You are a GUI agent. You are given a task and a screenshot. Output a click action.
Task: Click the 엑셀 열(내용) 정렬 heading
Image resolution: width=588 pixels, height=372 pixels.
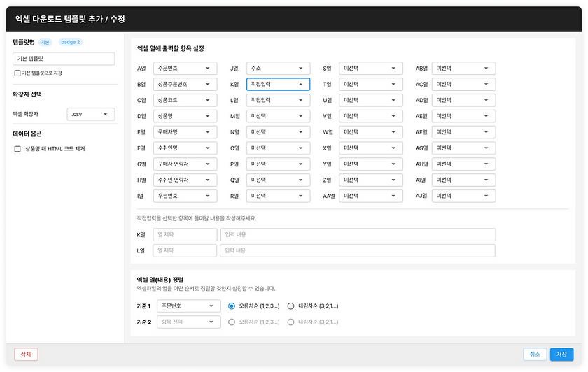pyautogui.click(x=160, y=280)
